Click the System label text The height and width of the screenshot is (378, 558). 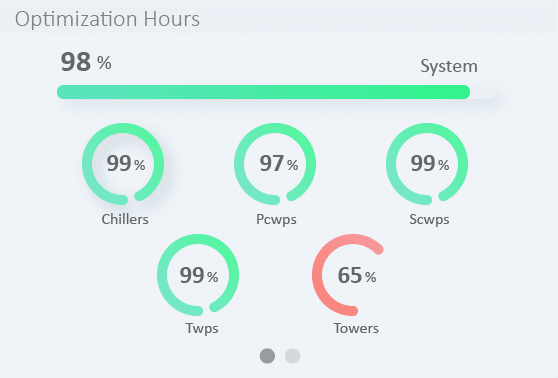click(449, 67)
